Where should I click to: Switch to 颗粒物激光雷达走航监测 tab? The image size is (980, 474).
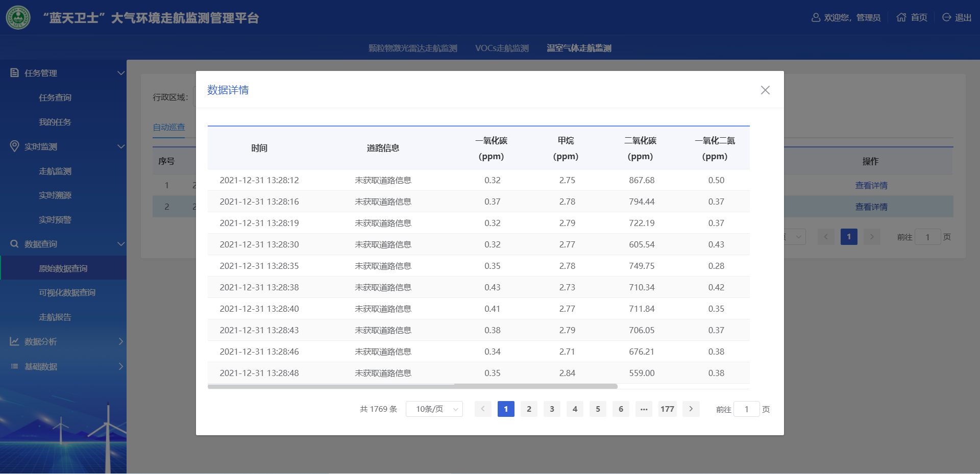412,48
